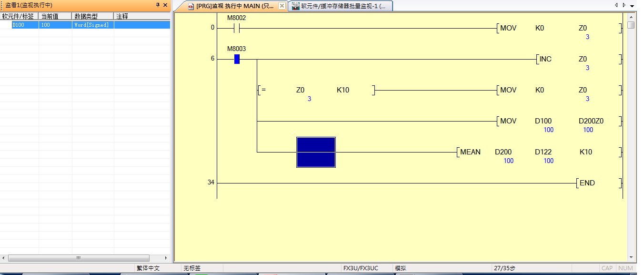The height and width of the screenshot is (275, 644).
Task: Toggle the M8003 contact in ladder
Action: tap(237, 59)
